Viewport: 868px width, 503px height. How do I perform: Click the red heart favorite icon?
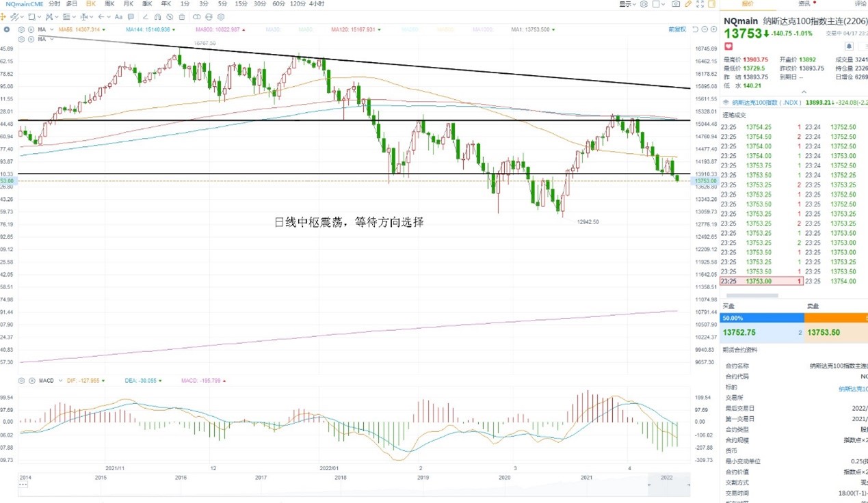tap(728, 46)
